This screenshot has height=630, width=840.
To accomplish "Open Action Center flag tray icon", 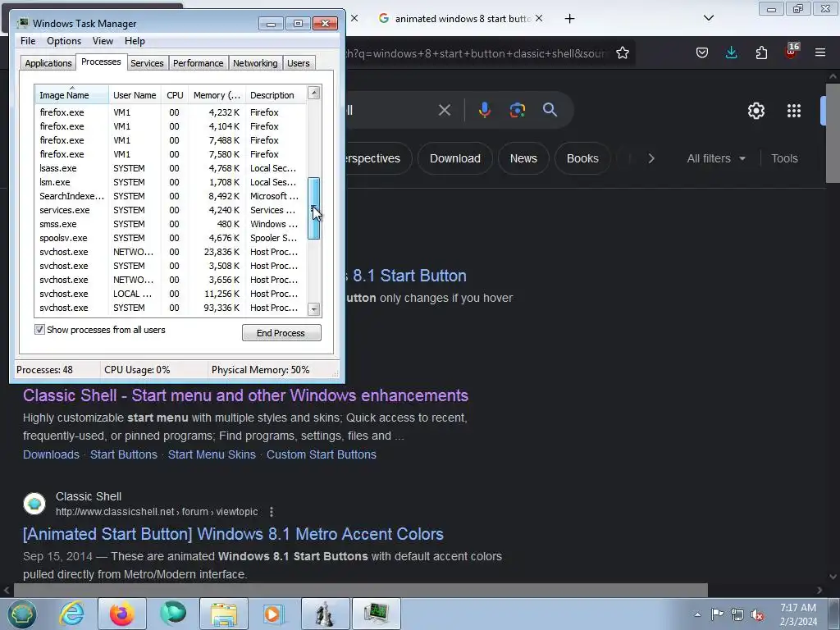I will click(717, 614).
